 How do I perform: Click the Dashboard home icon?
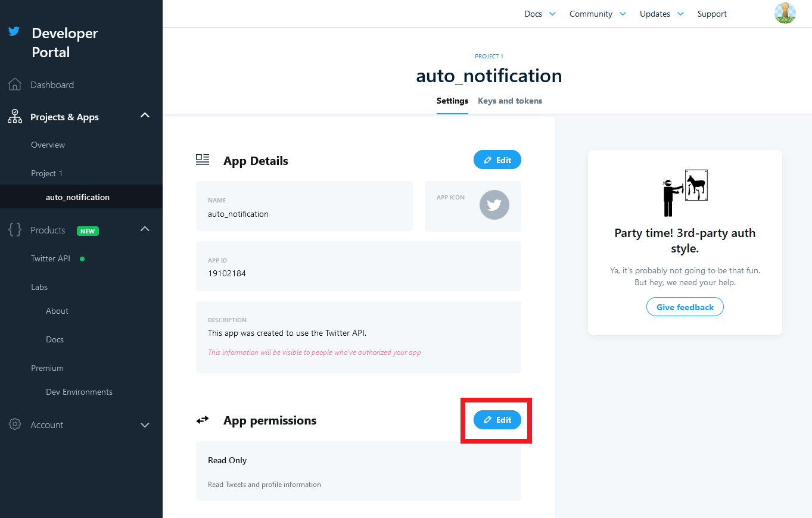[15, 85]
